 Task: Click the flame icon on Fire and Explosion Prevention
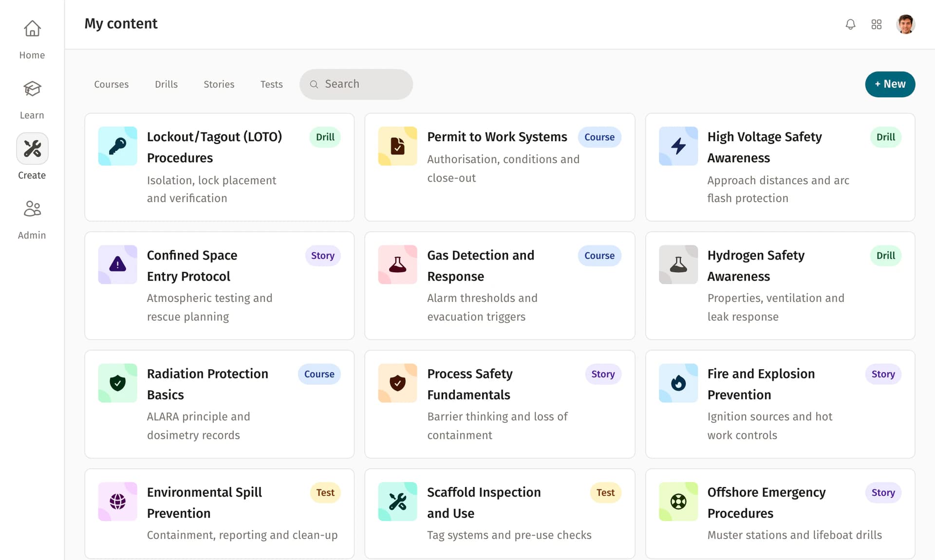click(678, 383)
